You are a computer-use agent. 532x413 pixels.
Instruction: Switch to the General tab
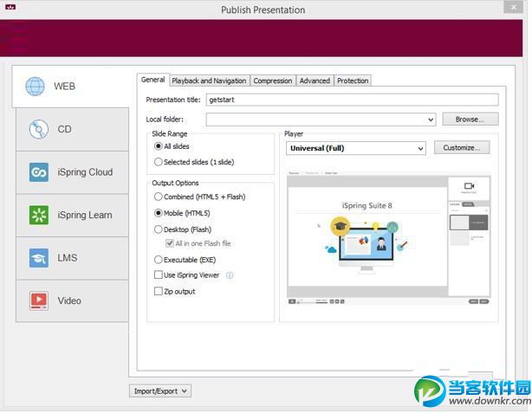coord(152,80)
